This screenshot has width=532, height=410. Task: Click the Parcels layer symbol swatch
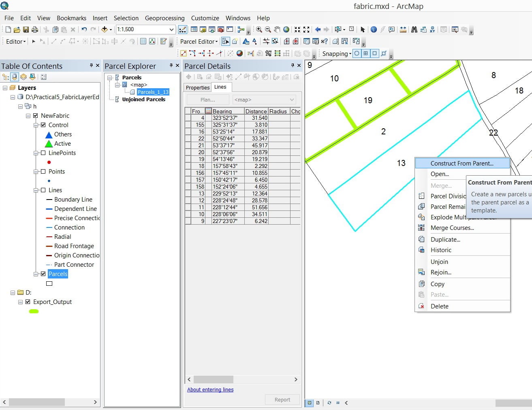pos(49,284)
